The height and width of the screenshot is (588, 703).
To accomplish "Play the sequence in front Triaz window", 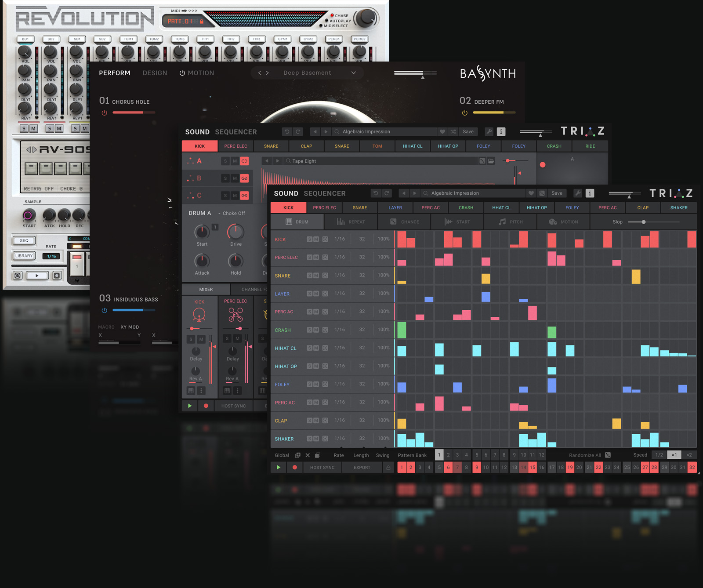I will tap(279, 468).
